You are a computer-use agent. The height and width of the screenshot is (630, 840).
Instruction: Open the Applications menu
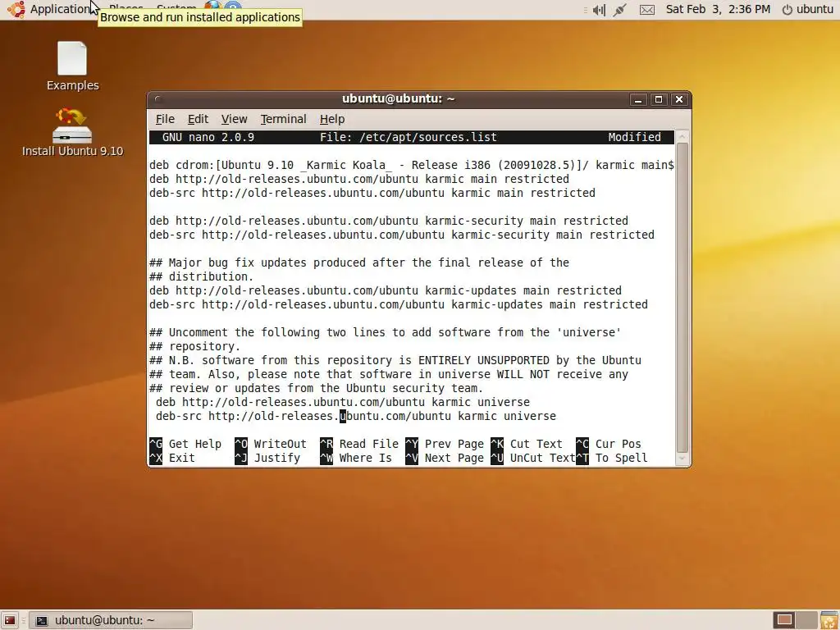[59, 9]
